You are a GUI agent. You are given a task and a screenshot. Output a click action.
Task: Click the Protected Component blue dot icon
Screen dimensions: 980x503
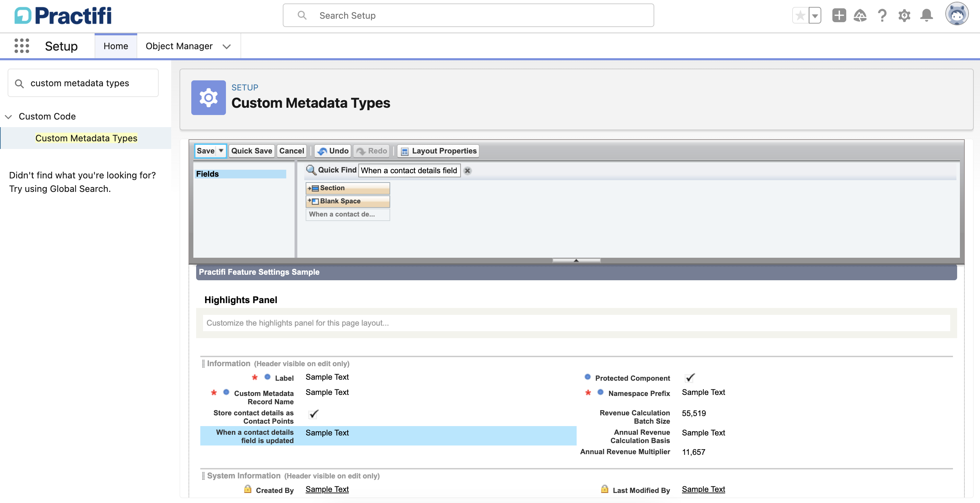588,377
